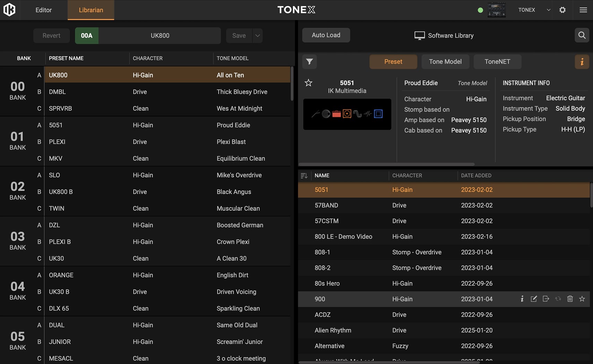Select the Plexi Blast preset row

pyautogui.click(x=166, y=142)
